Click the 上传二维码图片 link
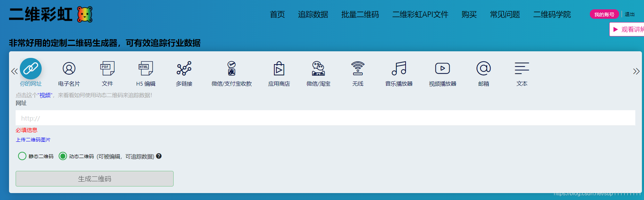The height and width of the screenshot is (200, 644). point(33,140)
